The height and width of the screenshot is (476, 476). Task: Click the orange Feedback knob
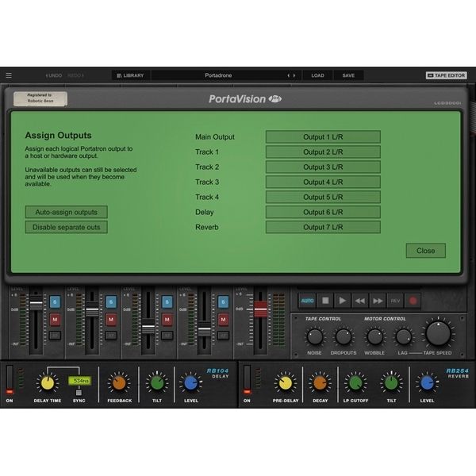click(x=119, y=383)
